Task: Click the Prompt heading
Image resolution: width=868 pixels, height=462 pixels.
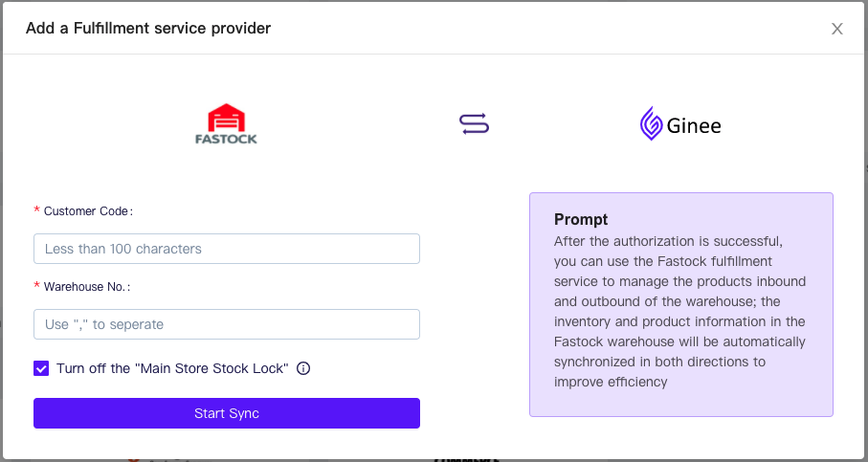Action: click(x=581, y=220)
